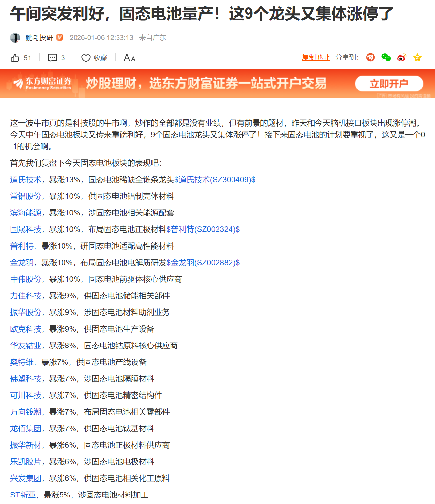The height and width of the screenshot is (504, 435).
Task: Share to WeChat icon
Action: tap(386, 58)
